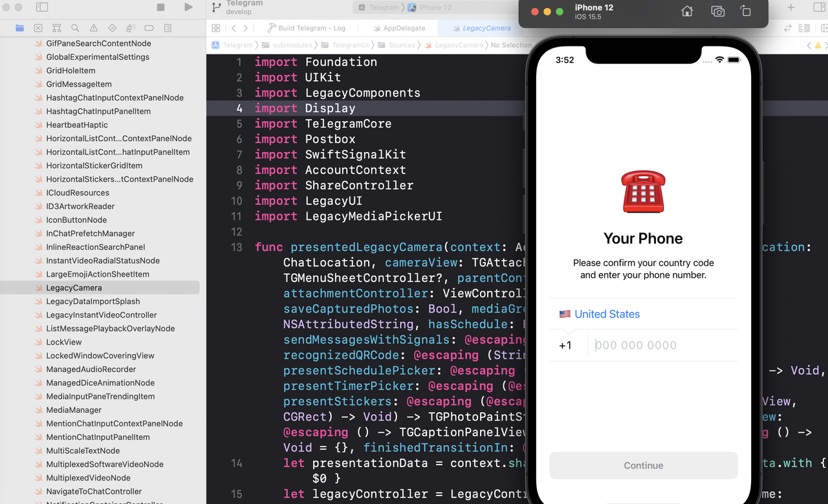Click the 'func presentedLegacyCamera' declaration
Image resolution: width=828 pixels, height=504 pixels.
tap(348, 247)
